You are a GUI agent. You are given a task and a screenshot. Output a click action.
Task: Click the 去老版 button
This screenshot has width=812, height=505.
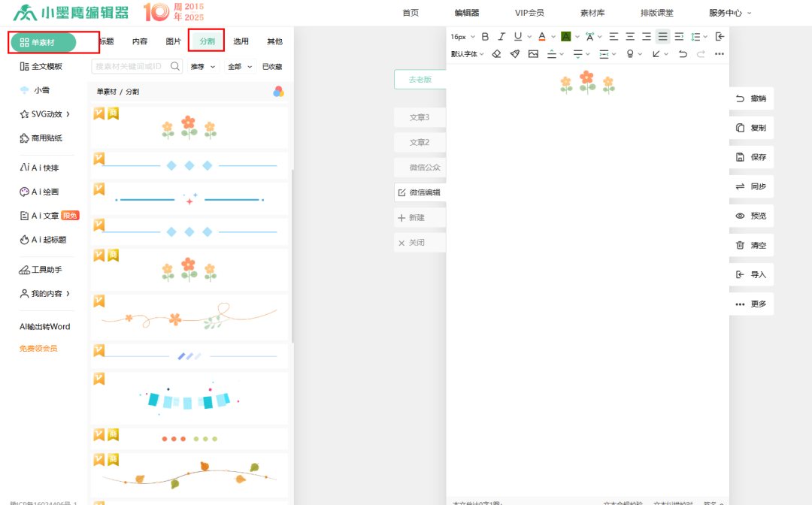tap(420, 80)
